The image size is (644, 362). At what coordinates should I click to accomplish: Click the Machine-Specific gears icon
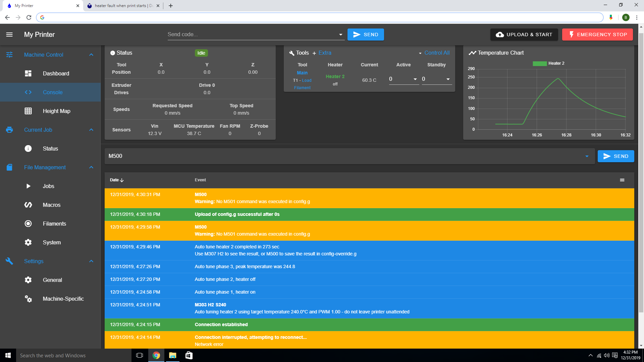[x=28, y=299]
